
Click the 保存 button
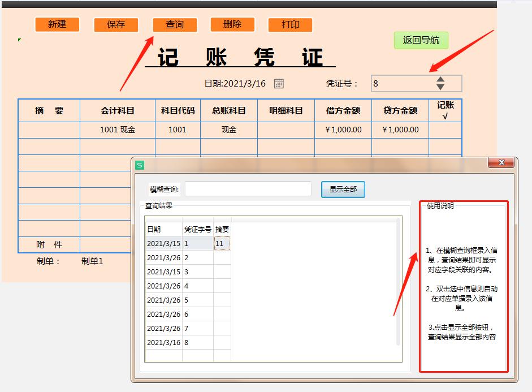click(115, 24)
